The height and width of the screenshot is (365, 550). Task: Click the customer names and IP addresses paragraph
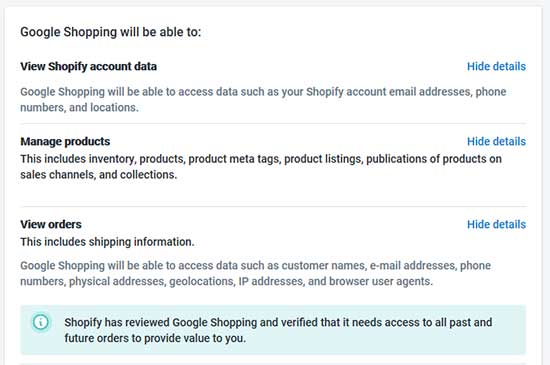pos(255,273)
